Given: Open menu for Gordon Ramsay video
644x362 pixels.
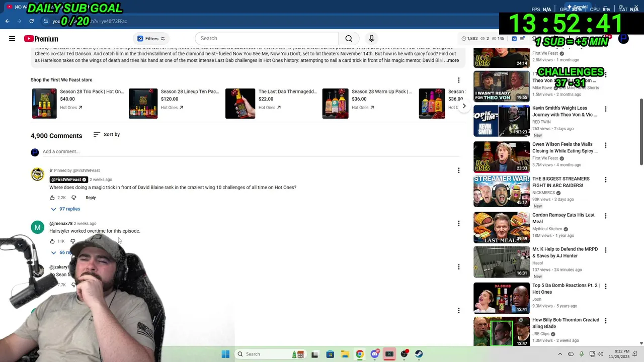Looking at the screenshot, I should (x=605, y=216).
